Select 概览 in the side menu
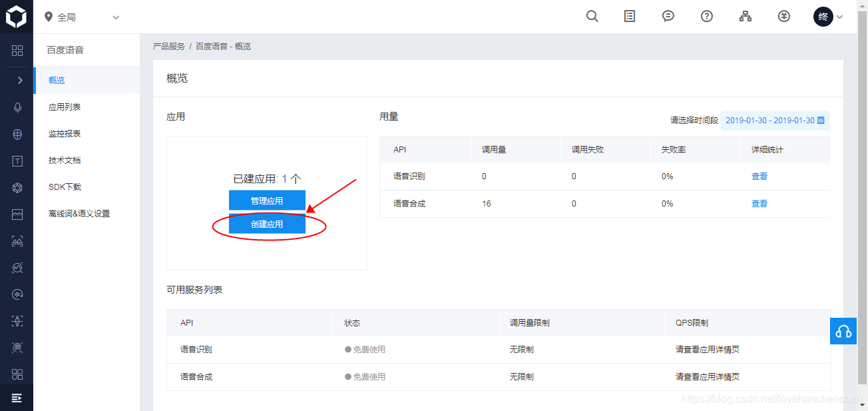 pyautogui.click(x=87, y=80)
